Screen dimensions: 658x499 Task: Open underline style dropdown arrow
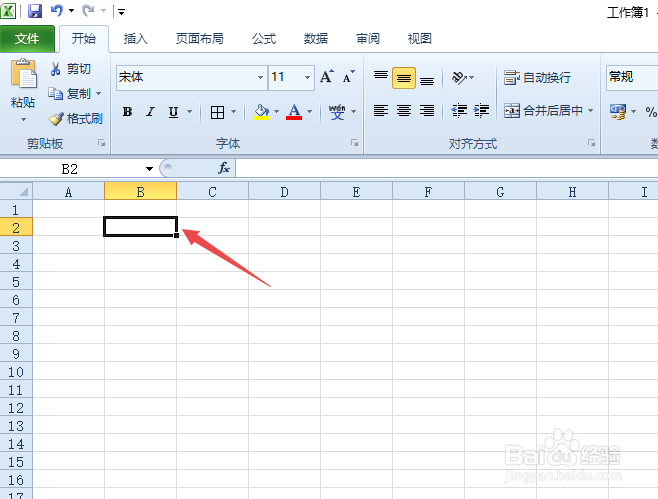pyautogui.click(x=189, y=112)
